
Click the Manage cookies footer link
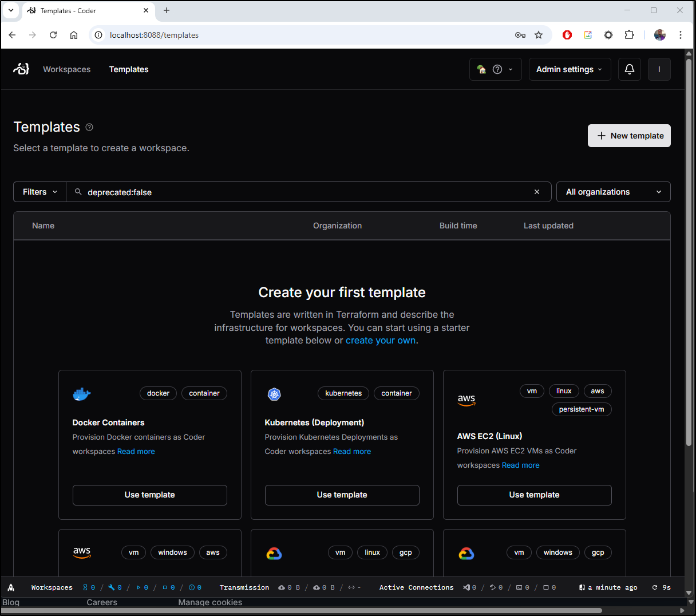coord(210,602)
